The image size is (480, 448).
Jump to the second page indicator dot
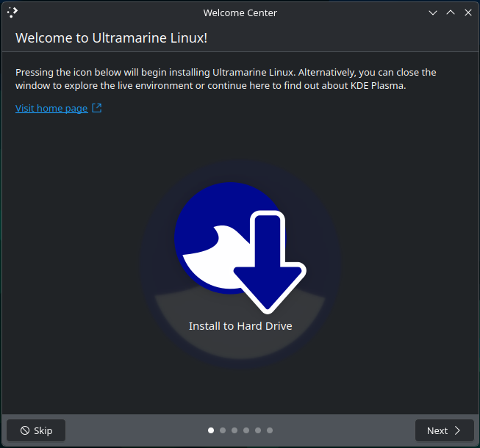[x=223, y=430]
